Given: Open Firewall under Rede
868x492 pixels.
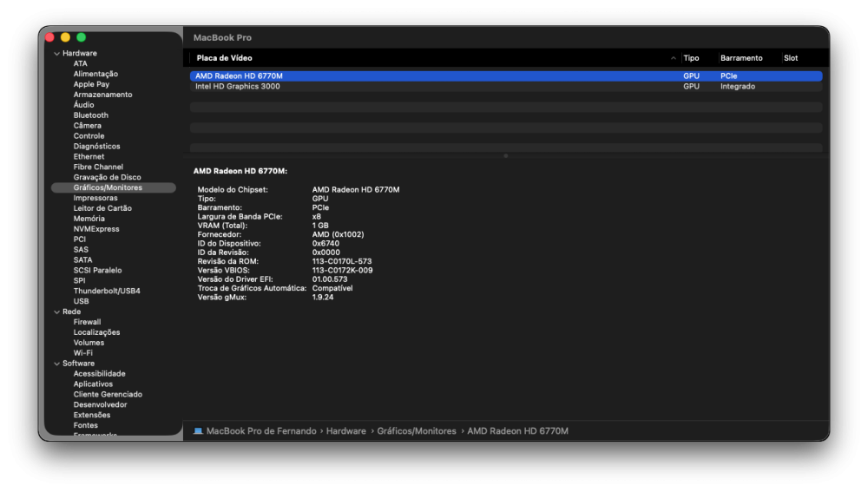Looking at the screenshot, I should (87, 322).
